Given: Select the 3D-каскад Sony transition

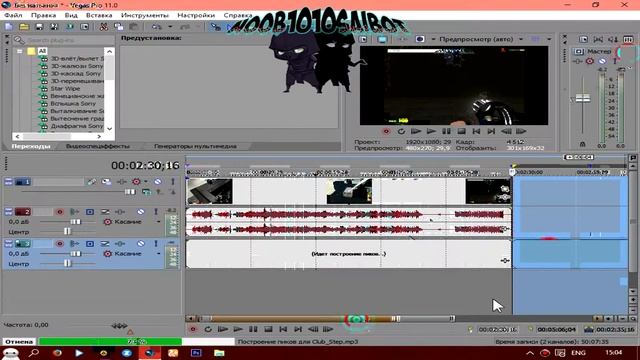Looking at the screenshot, I should (76, 73).
